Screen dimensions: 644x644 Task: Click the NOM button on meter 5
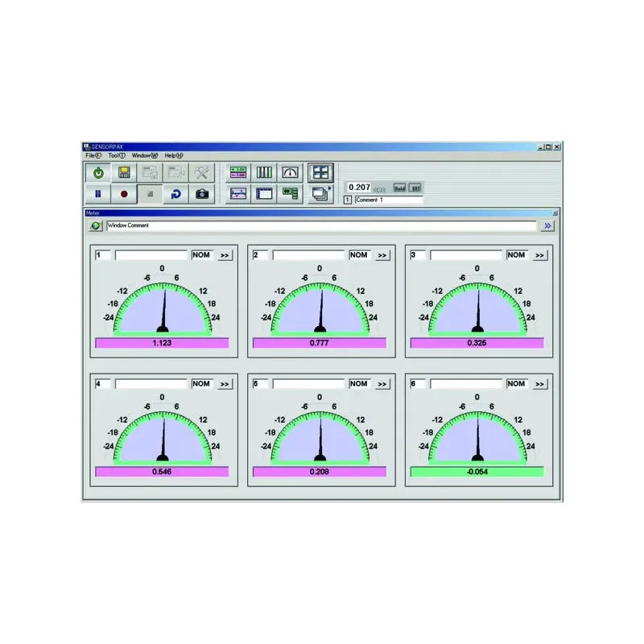point(359,384)
